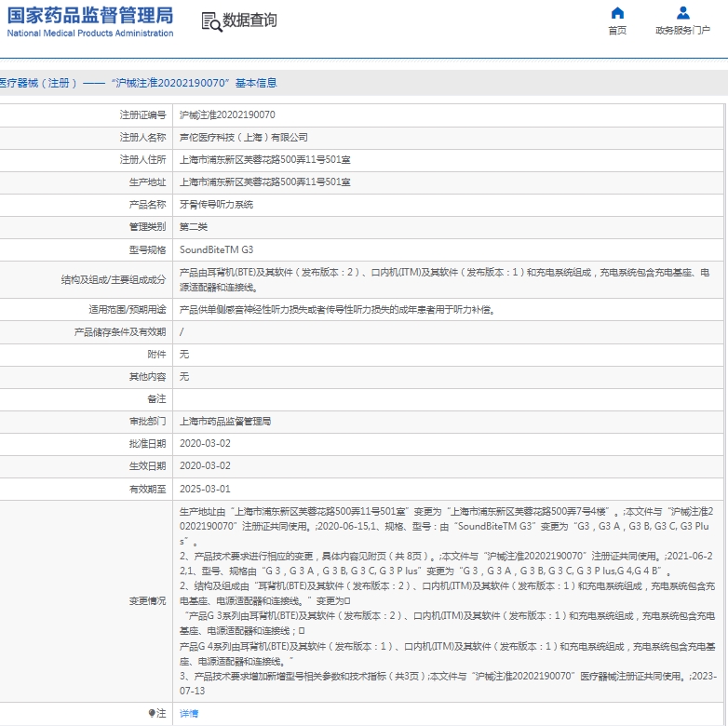This screenshot has height=726, width=728.
Task: Select product name 牙骨传导听力系统
Action: 216,204
